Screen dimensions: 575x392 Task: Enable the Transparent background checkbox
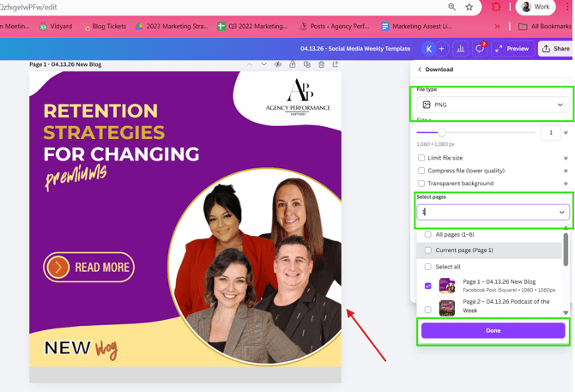pos(421,184)
